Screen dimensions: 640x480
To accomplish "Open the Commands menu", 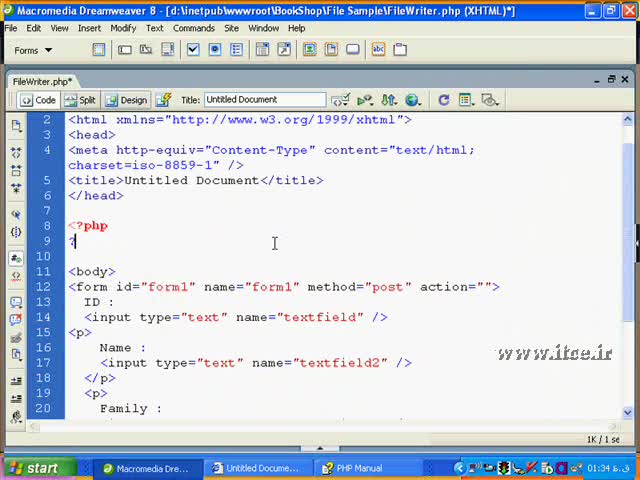I will (x=194, y=28).
